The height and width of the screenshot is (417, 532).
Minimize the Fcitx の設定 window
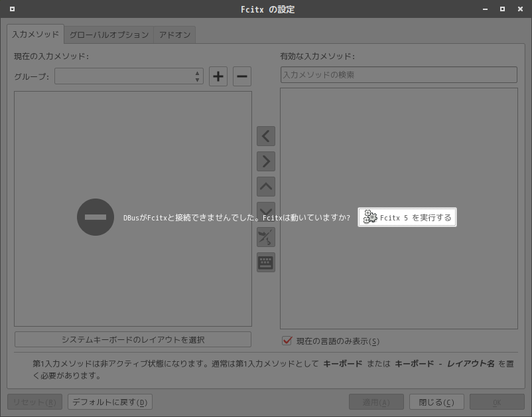(x=485, y=9)
